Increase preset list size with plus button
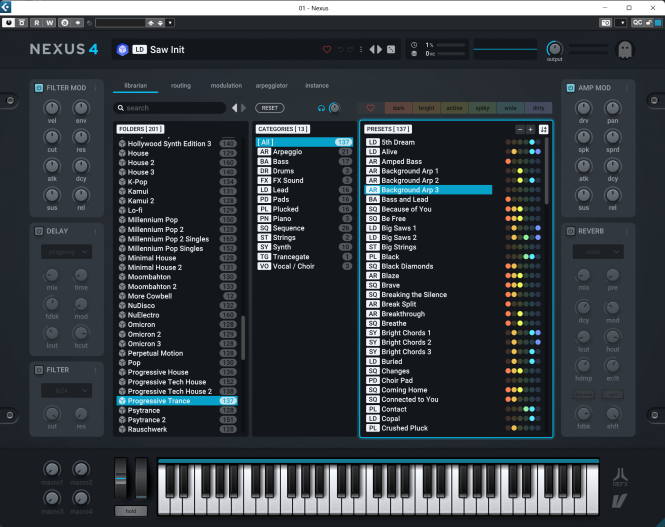 click(x=530, y=129)
